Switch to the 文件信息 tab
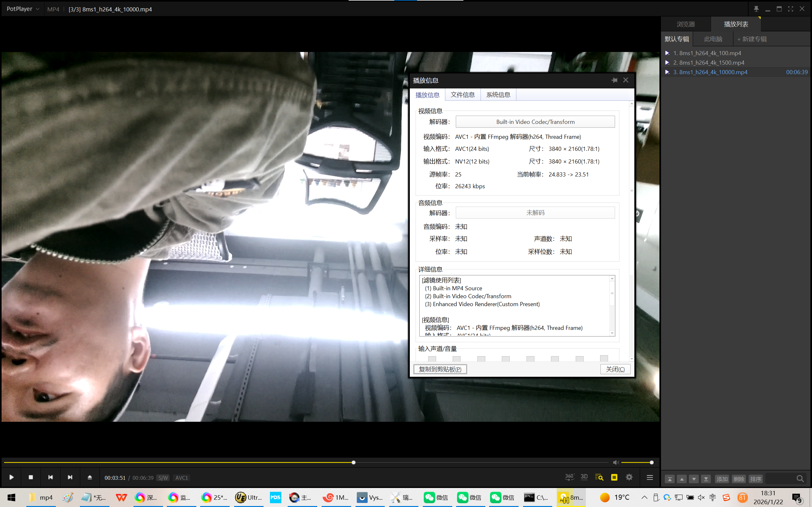This screenshot has height=507, width=812. pyautogui.click(x=462, y=95)
